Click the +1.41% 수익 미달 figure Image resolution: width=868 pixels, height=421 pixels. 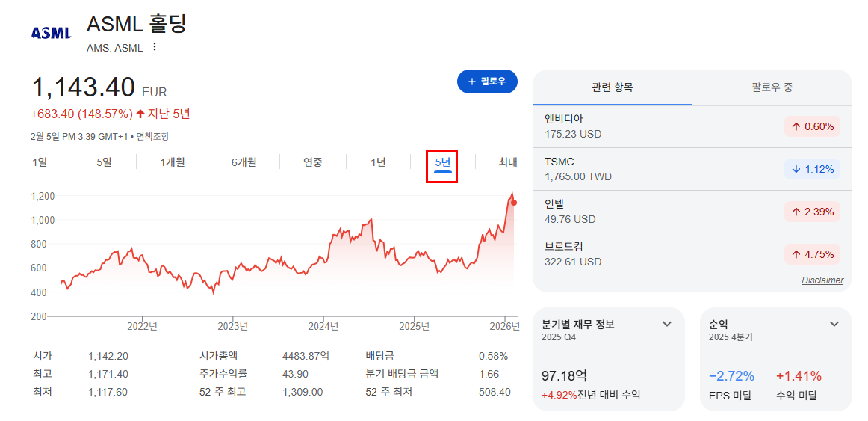pyautogui.click(x=799, y=377)
